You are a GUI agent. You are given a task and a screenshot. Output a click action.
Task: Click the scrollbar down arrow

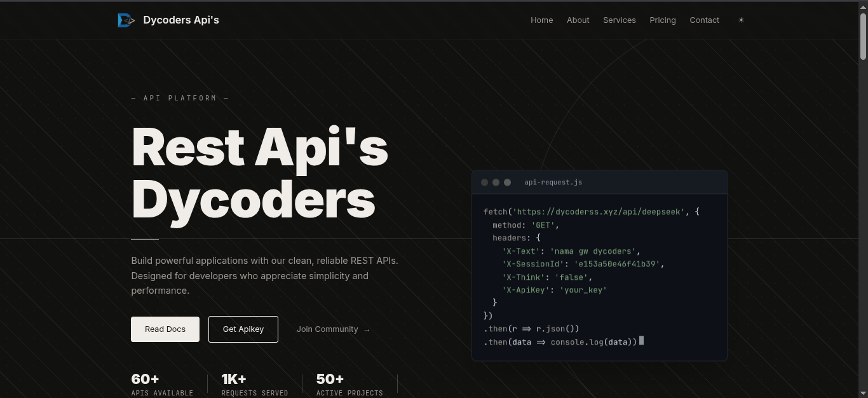pos(863,393)
